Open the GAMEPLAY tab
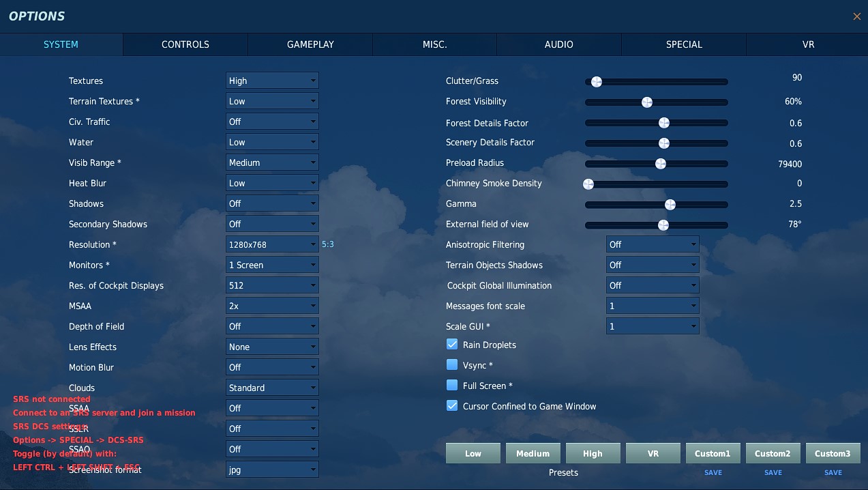This screenshot has width=868, height=490. click(310, 44)
